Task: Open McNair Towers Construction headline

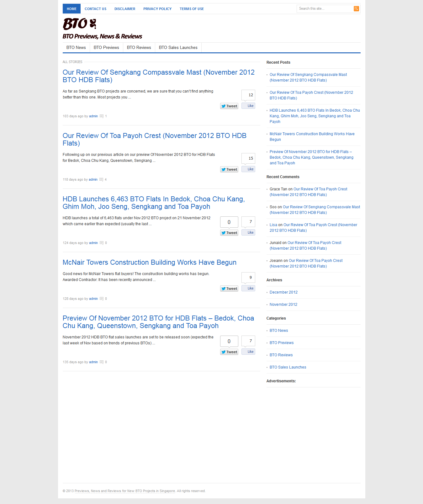Action: tap(150, 263)
